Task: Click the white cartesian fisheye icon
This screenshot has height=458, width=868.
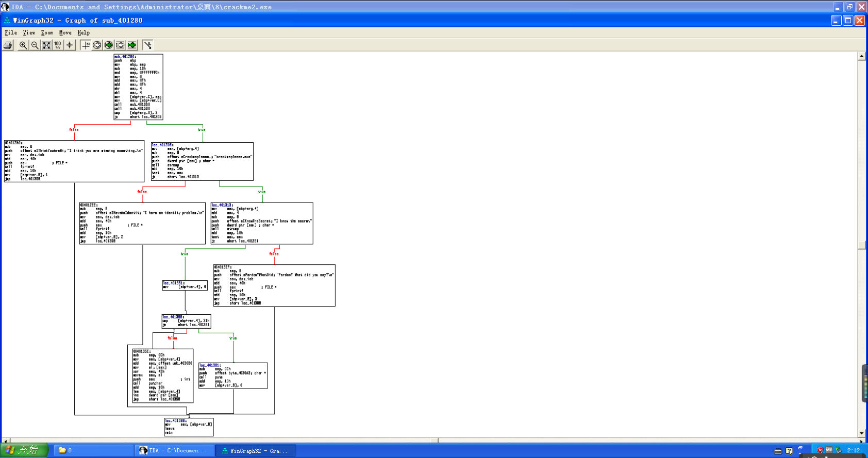Action: 120,45
